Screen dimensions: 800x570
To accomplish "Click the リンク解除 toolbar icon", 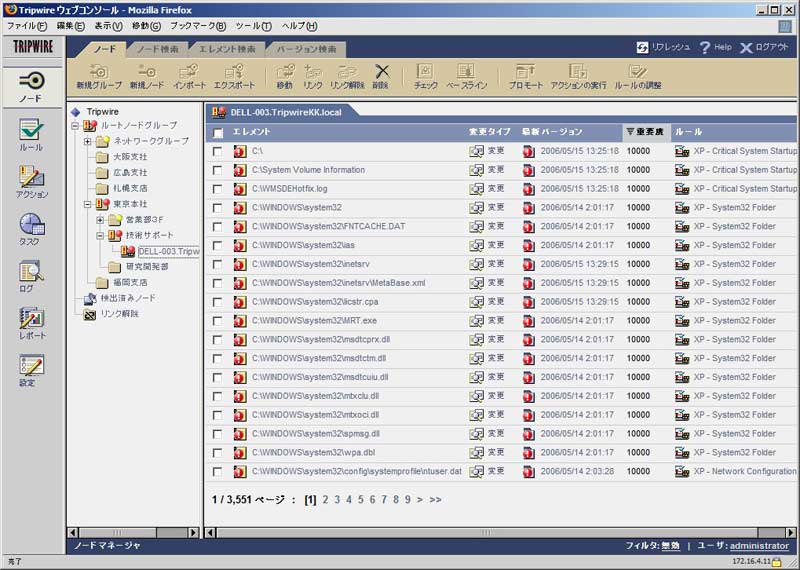I will [x=347, y=77].
